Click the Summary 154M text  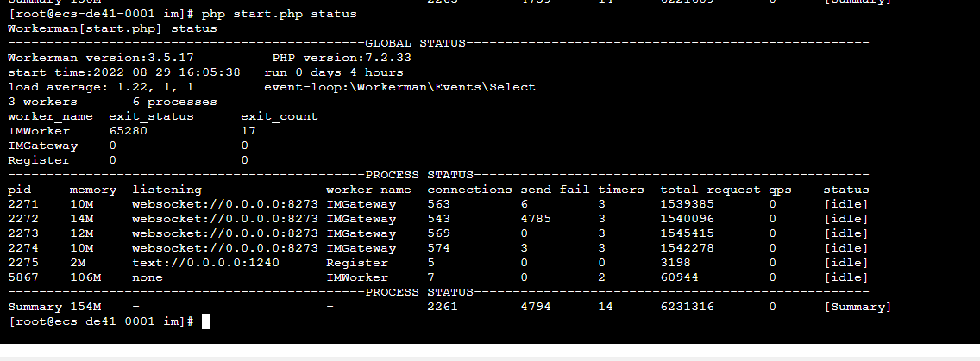coord(54,307)
